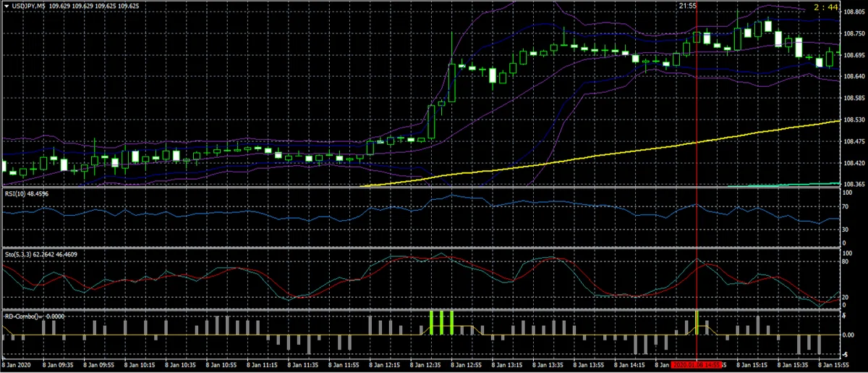
Task: Click the RD-Combo()= 0.0000 indicator label
Action: (x=33, y=316)
